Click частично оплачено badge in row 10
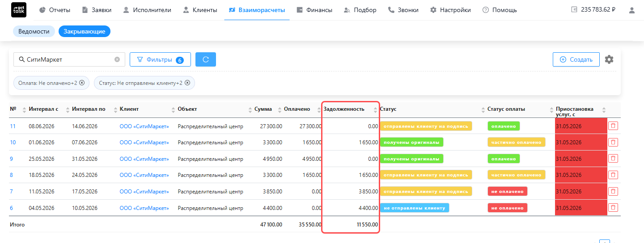The height and width of the screenshot is (243, 644). (516, 142)
